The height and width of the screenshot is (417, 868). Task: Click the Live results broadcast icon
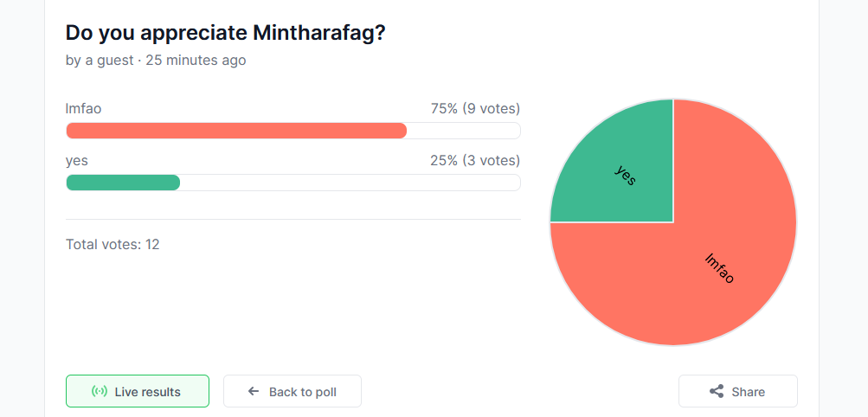(100, 392)
